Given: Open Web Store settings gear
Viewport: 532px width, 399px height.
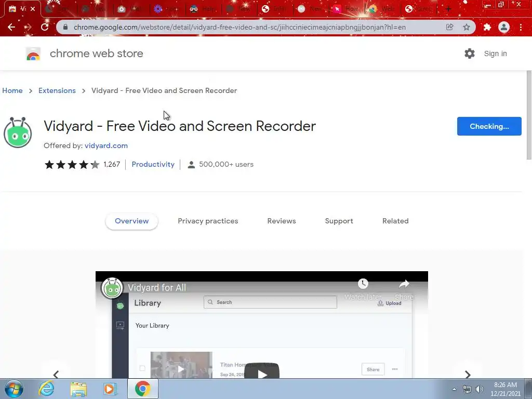Looking at the screenshot, I should [x=470, y=54].
